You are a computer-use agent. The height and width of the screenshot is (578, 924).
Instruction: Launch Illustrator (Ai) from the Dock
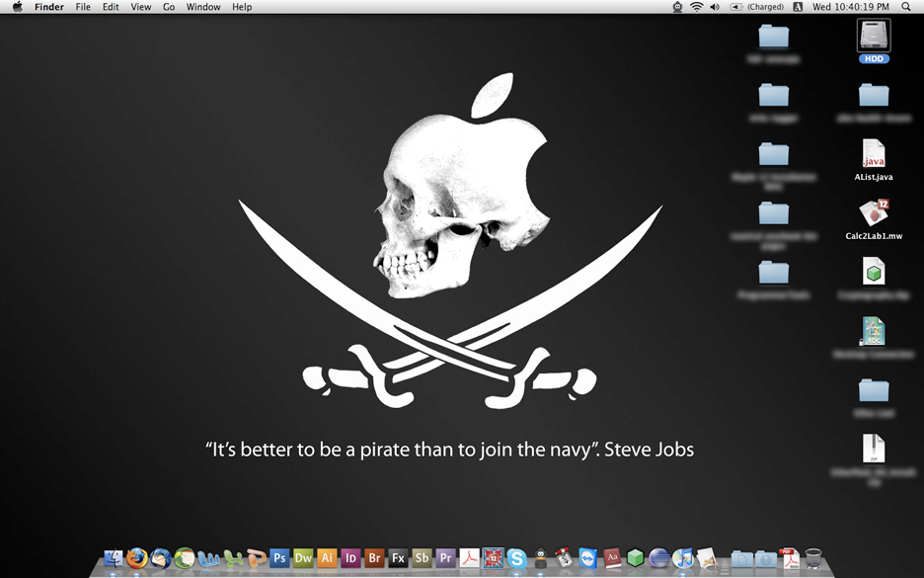(x=327, y=558)
